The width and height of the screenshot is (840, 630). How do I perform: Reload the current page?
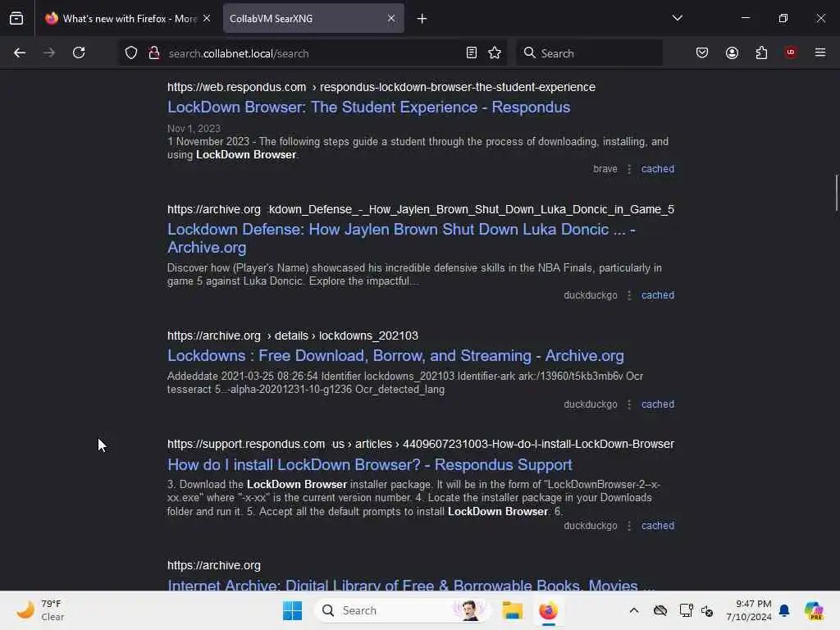point(79,52)
